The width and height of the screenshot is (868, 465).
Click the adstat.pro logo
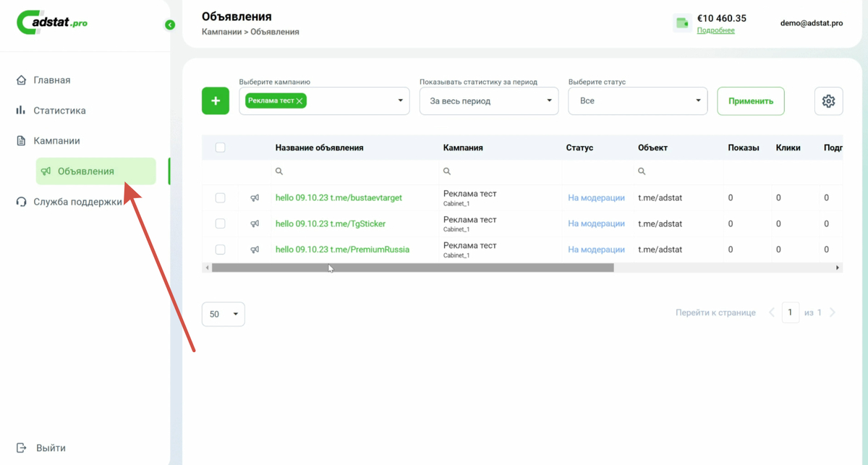click(53, 22)
